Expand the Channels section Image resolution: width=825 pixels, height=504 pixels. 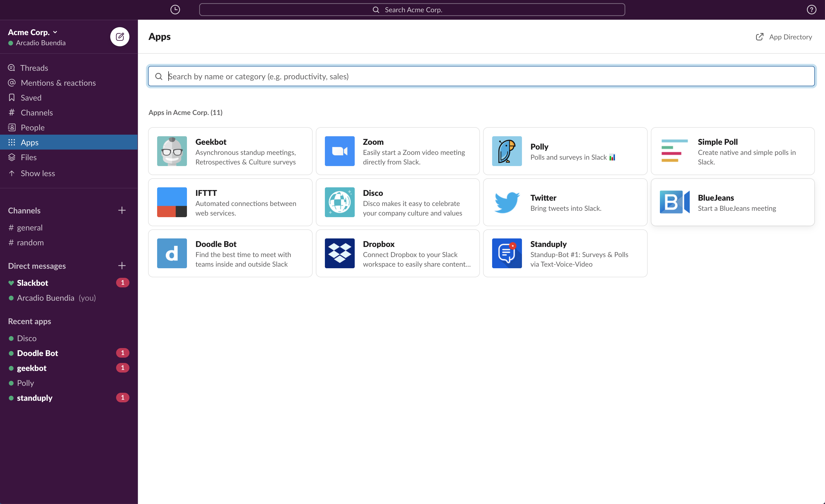(x=24, y=210)
